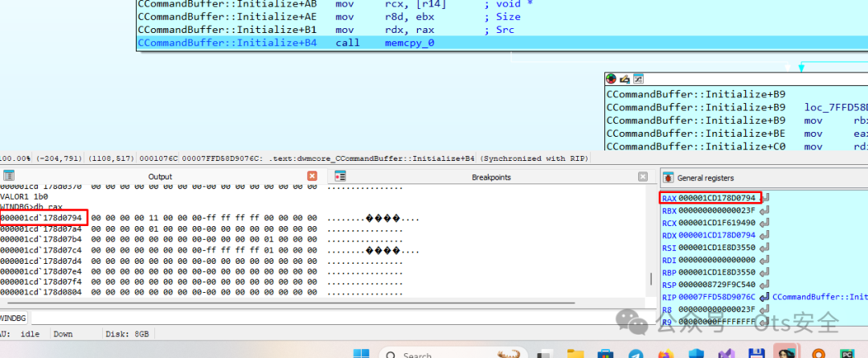This screenshot has width=868, height=358.
Task: Click the hex dump row 000001cd`178d07a4
Action: point(202,228)
